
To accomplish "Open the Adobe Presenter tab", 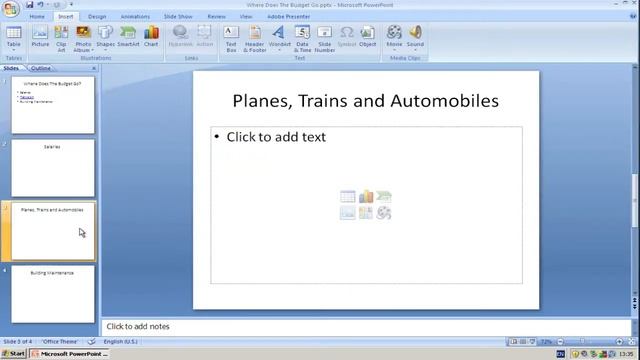I will 289,16.
